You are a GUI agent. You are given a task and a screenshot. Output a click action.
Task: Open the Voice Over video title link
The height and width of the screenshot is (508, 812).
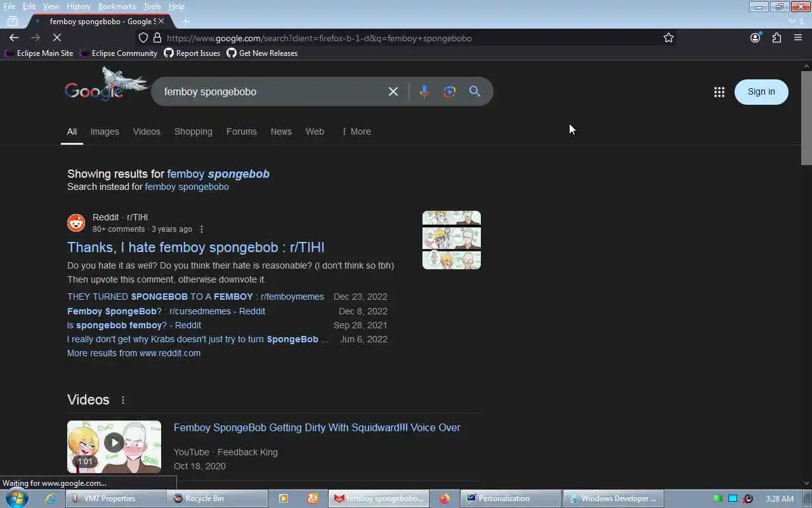[x=317, y=427]
